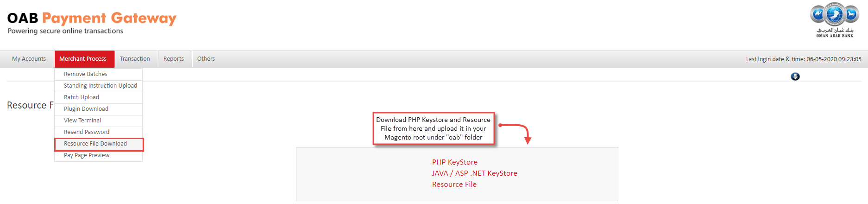Download the JAVA / ASP .NET KeyStore

tap(475, 173)
